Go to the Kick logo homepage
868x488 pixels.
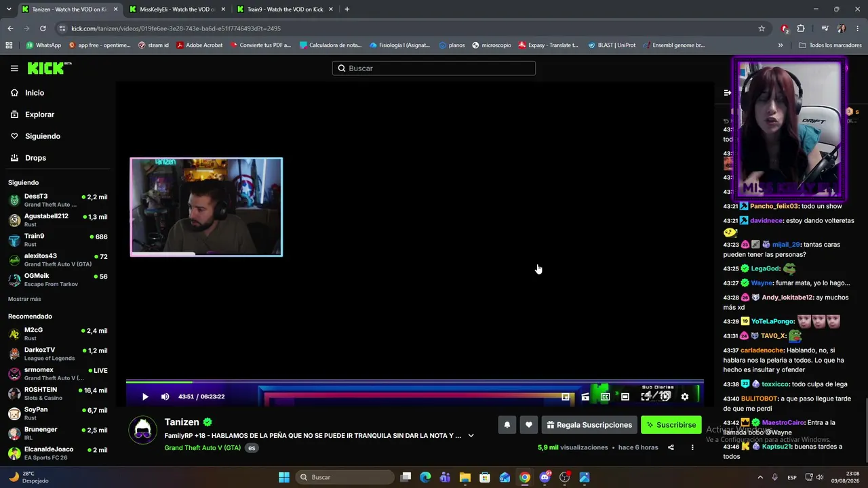click(49, 68)
